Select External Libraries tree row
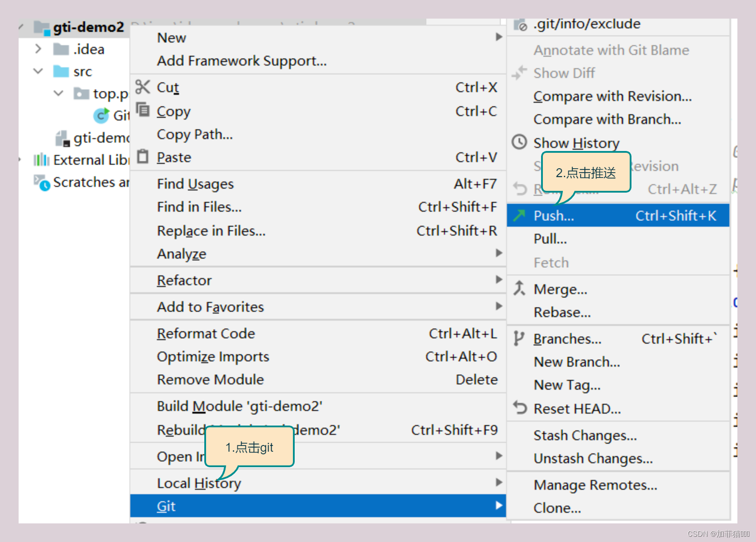This screenshot has height=542, width=756. pos(74,159)
